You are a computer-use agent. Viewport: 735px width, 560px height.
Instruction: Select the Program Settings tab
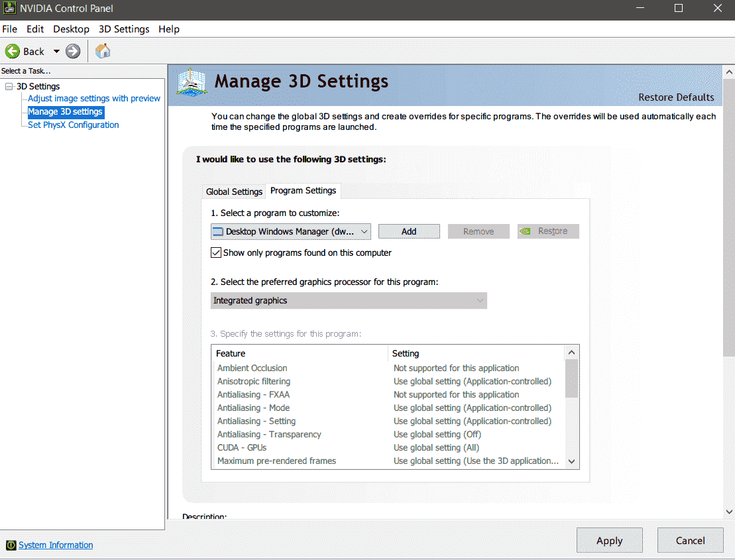304,191
